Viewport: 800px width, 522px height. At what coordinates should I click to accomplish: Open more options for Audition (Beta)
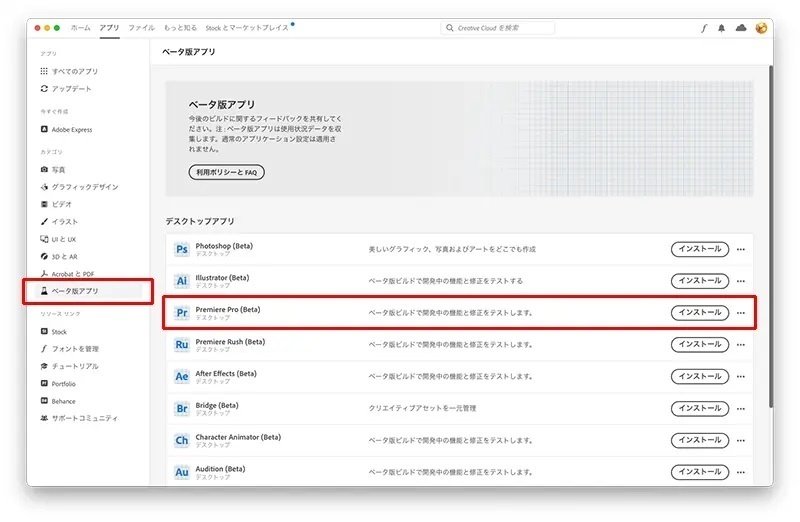point(741,473)
